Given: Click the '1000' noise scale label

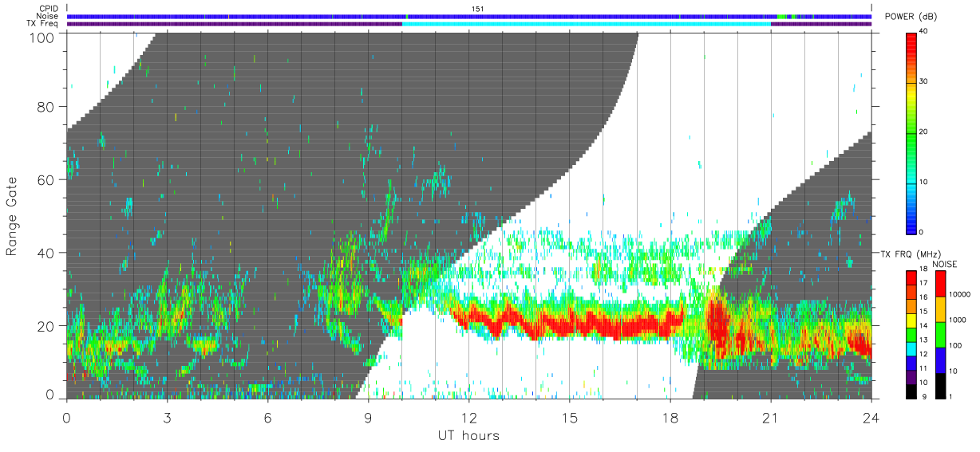Looking at the screenshot, I should tap(958, 320).
